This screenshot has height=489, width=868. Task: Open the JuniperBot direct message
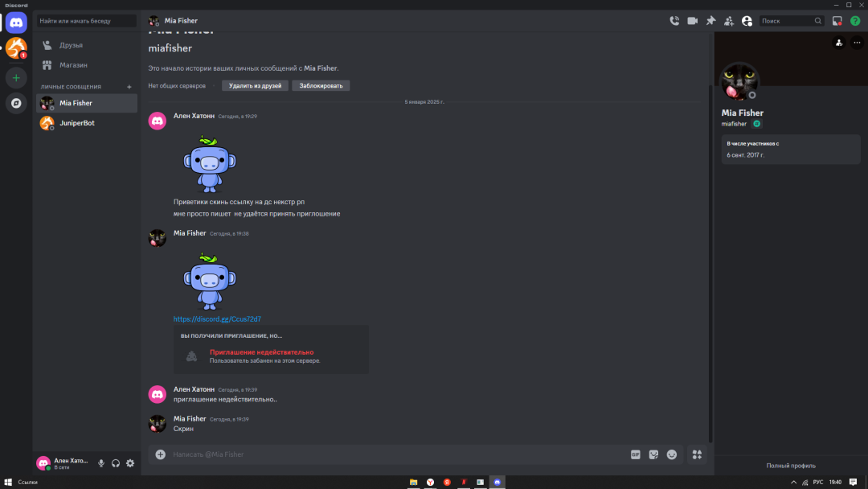click(76, 123)
